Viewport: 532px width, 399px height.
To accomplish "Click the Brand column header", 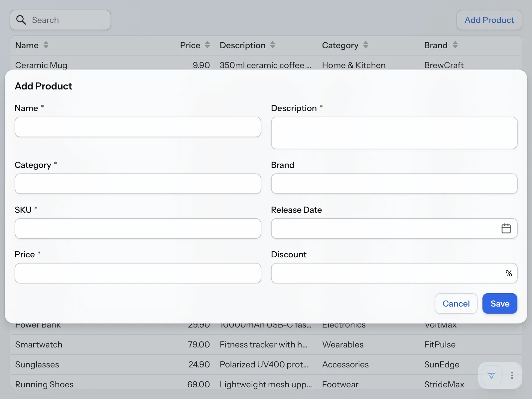I will pos(436,45).
